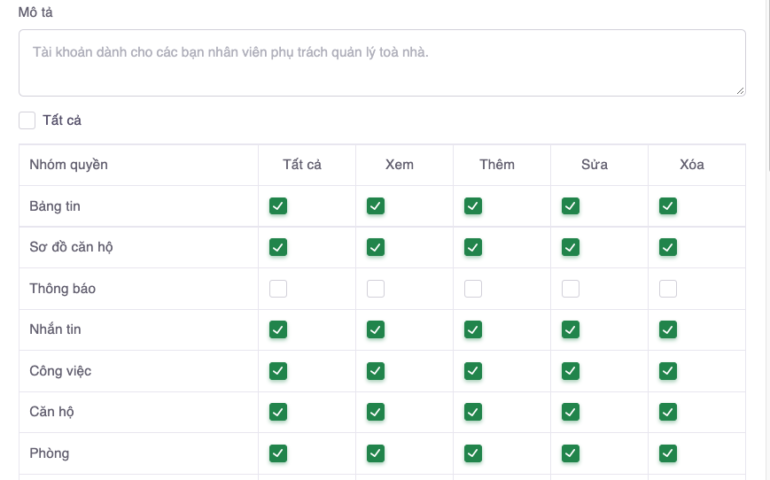Uncheck Tất cả for Bảng tin row

278,206
